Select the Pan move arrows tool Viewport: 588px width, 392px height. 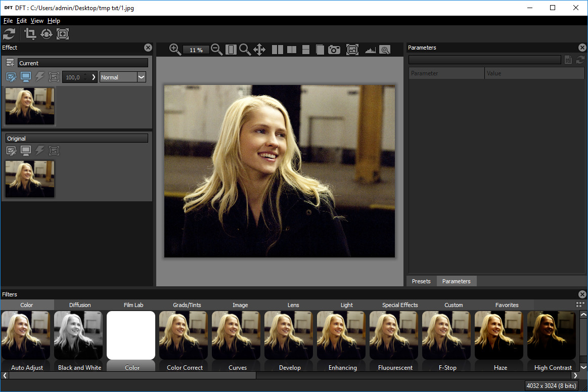click(x=259, y=50)
